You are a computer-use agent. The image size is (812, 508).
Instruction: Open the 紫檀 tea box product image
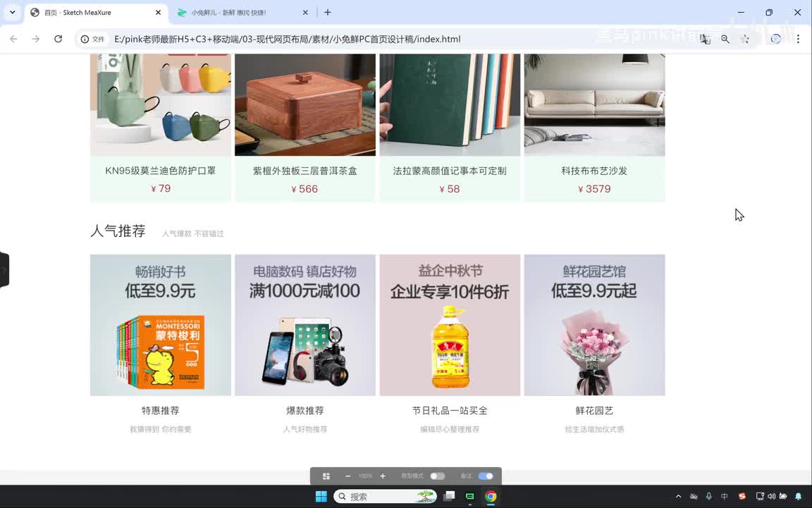305,104
